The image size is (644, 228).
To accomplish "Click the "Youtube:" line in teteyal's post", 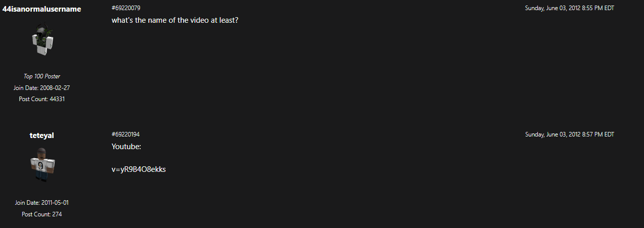I will pos(126,147).
